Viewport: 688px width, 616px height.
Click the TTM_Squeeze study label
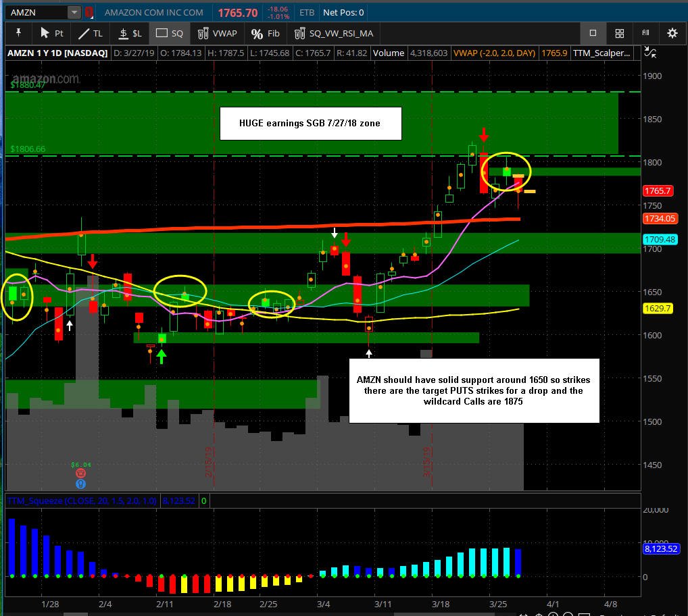pos(82,500)
